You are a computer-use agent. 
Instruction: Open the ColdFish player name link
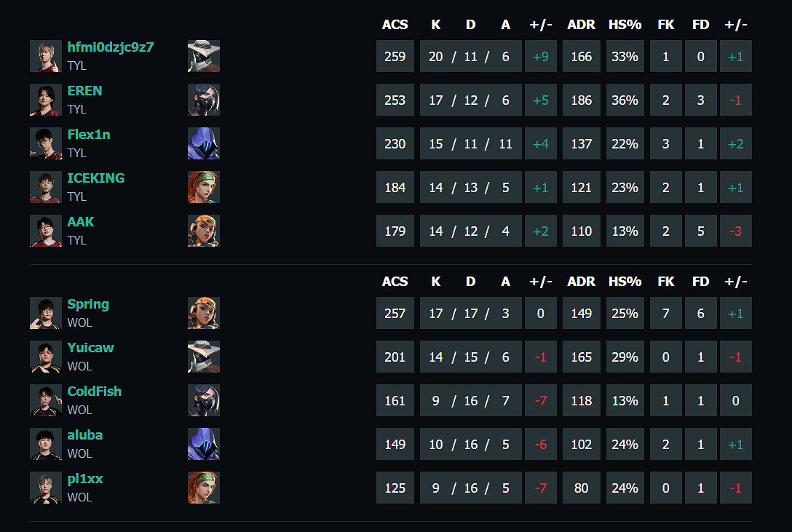tap(94, 392)
